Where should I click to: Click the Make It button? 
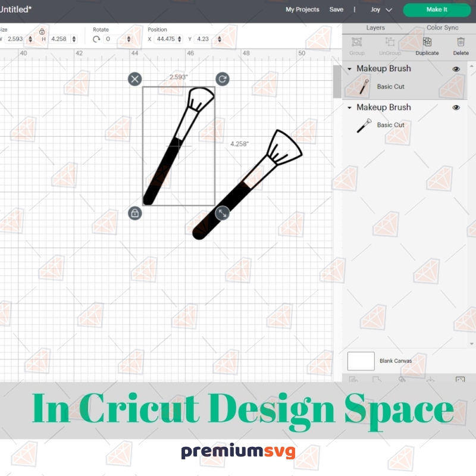[436, 10]
